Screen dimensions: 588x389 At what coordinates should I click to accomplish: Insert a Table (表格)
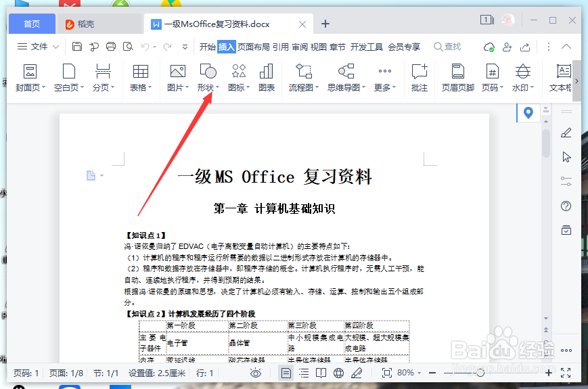(x=141, y=78)
